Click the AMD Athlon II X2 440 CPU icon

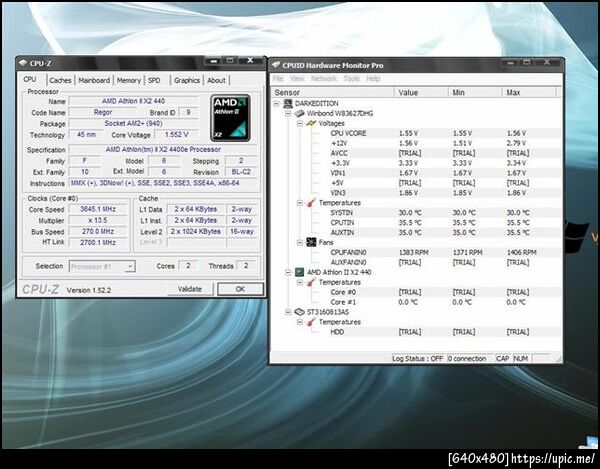point(300,272)
